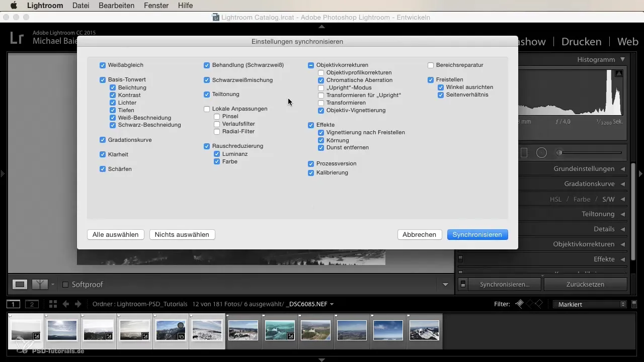Select the last filmstrip thumbnail
Viewport: 644px width, 362px height.
(x=424, y=331)
